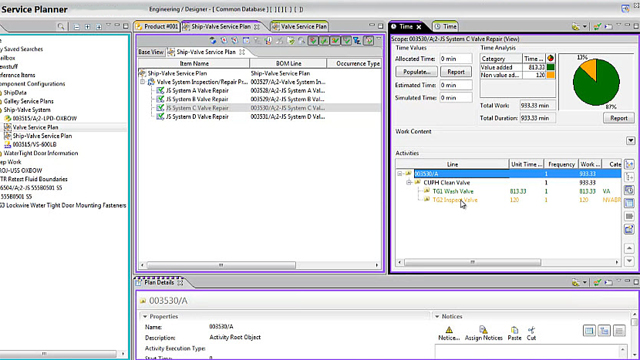Click the Populate... button
This screenshot has height=360, width=640.
416,72
